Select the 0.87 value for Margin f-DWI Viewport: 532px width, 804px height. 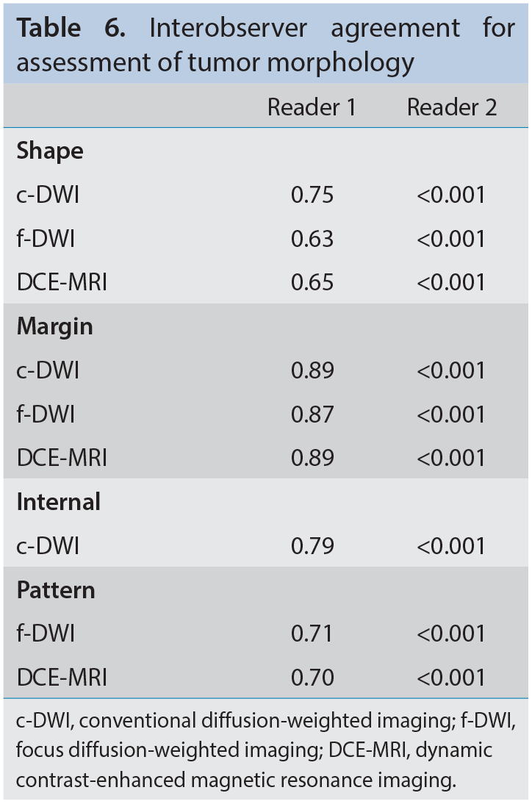pyautogui.click(x=312, y=414)
